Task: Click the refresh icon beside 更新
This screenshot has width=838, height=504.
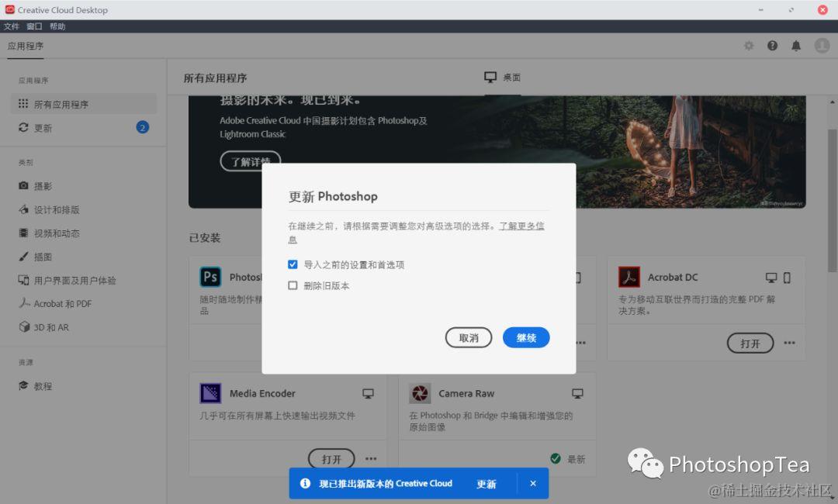Action: (23, 127)
